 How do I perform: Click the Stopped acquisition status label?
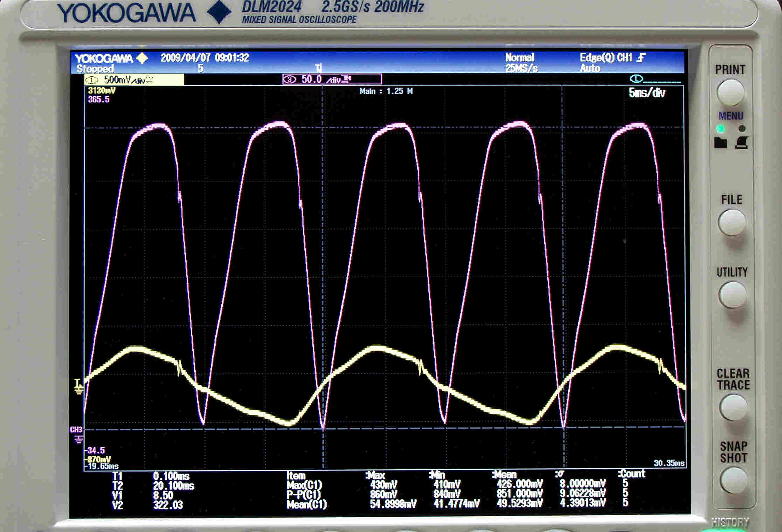pyautogui.click(x=95, y=69)
